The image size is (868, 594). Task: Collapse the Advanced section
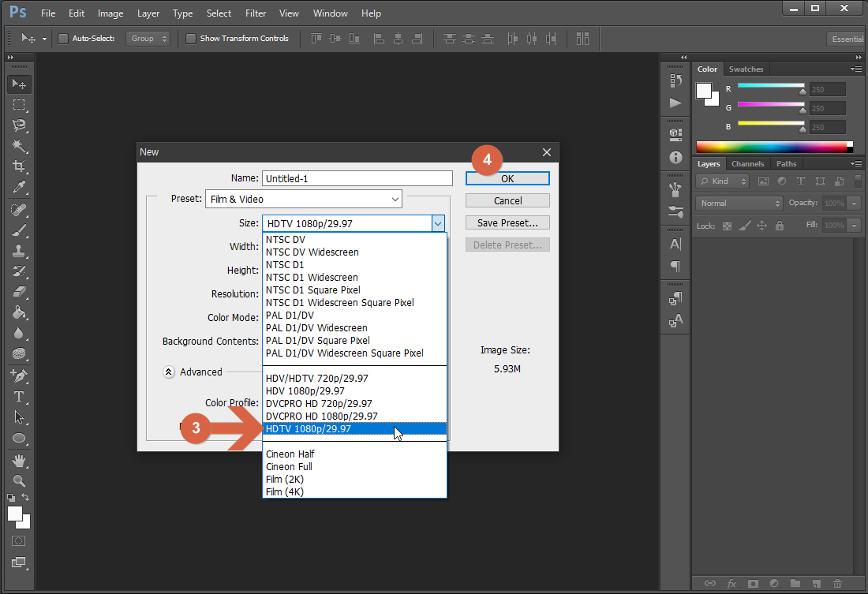pos(169,372)
